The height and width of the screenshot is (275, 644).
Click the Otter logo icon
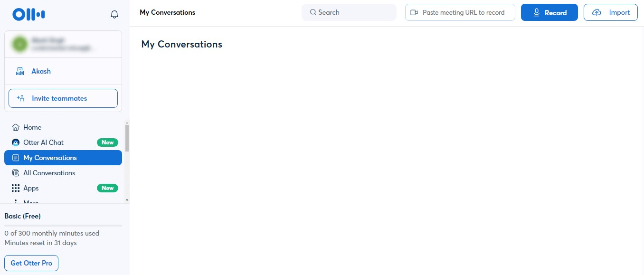point(28,14)
